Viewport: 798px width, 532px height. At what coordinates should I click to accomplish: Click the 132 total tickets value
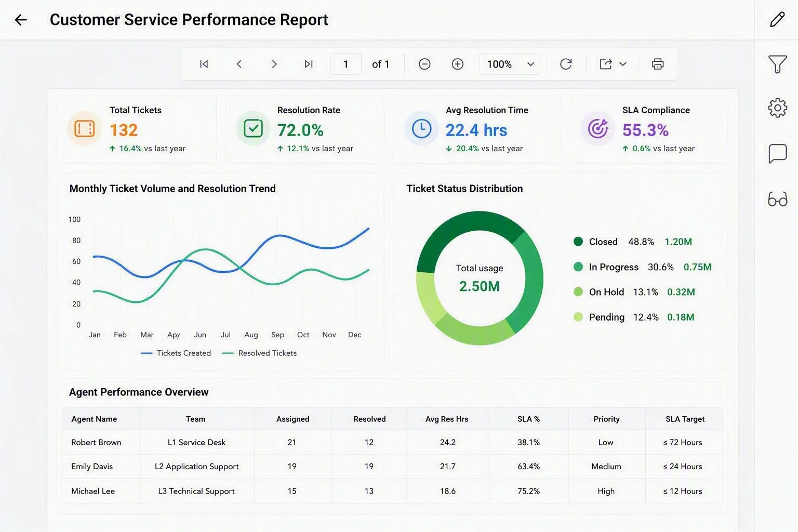coord(124,130)
